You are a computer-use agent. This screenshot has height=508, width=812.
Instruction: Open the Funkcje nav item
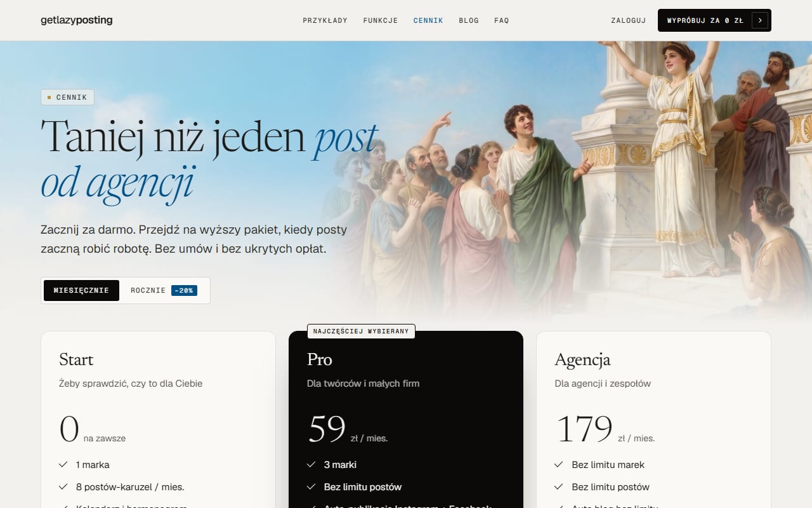[x=381, y=20]
